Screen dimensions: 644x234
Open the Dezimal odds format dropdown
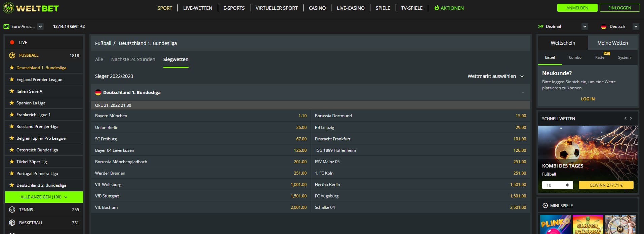coord(585,27)
